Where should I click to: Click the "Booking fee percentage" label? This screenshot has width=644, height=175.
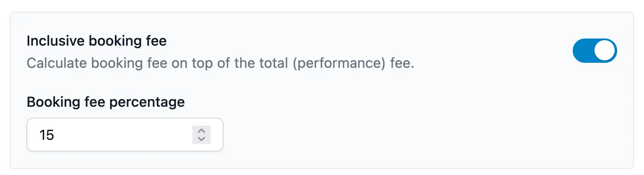point(106,102)
